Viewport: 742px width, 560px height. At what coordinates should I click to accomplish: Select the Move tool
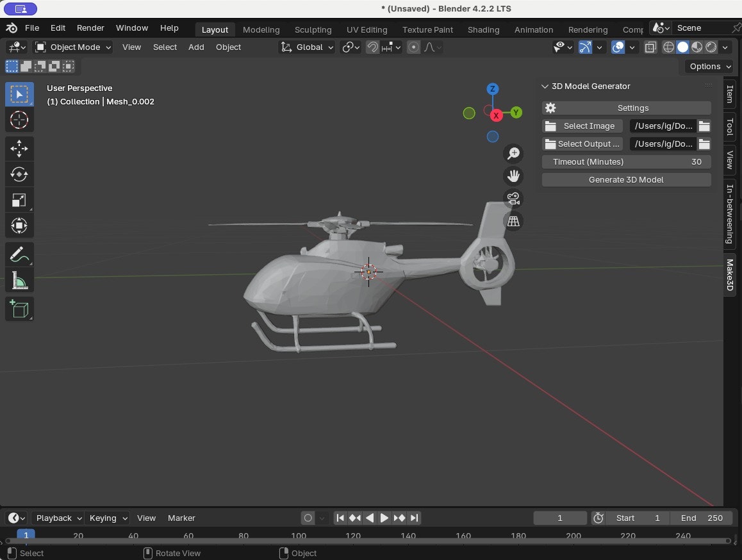point(19,148)
